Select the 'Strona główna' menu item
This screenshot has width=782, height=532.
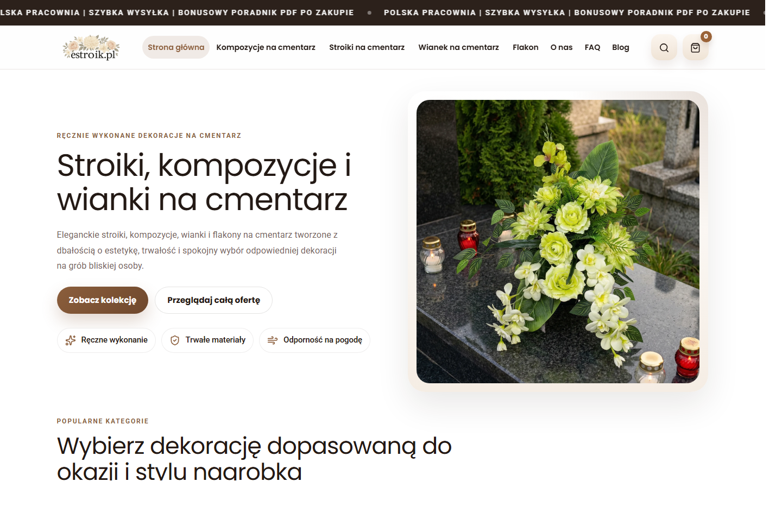(175, 47)
